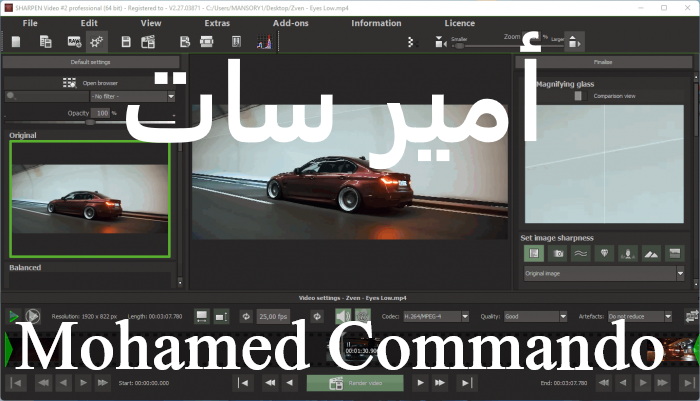Select the camera sharpness preset icon

tap(559, 254)
